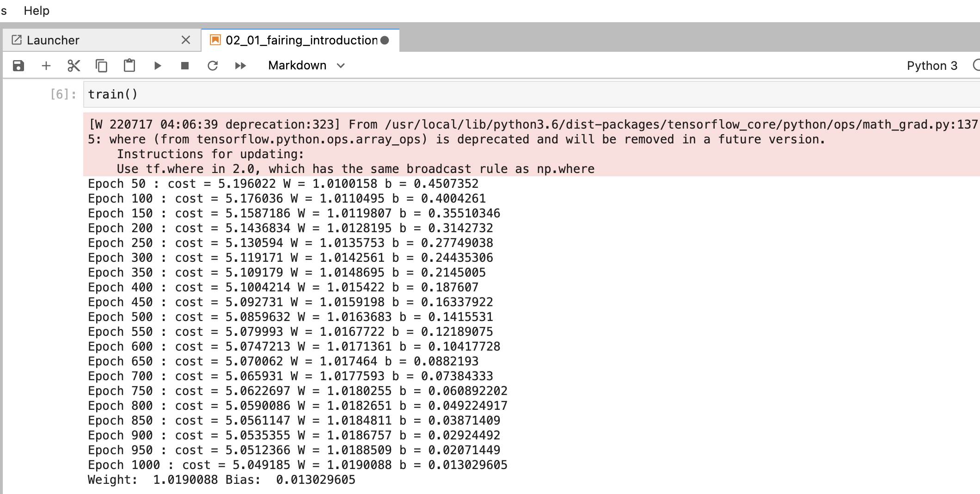Click the 'Epoch 250' output line
Screen dimensions: 980x494
click(290, 243)
